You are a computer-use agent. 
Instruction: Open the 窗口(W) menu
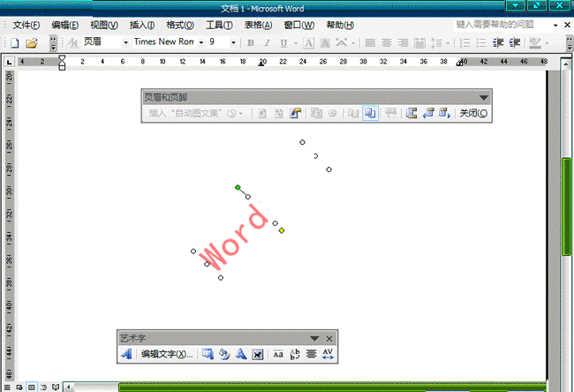[299, 25]
